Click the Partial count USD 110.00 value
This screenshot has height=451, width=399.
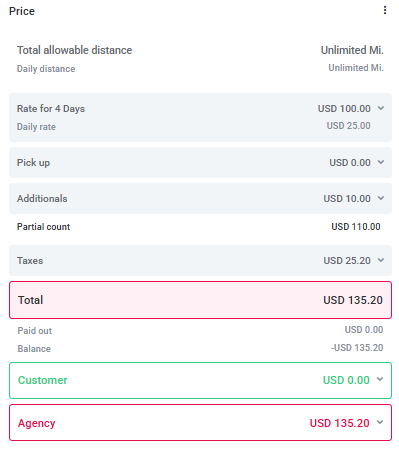click(x=356, y=227)
